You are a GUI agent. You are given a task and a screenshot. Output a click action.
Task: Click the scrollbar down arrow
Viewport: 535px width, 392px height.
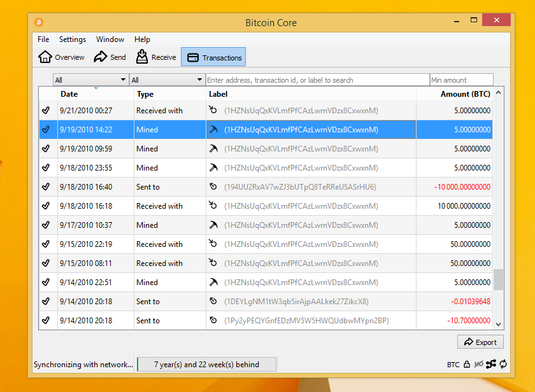[498, 325]
